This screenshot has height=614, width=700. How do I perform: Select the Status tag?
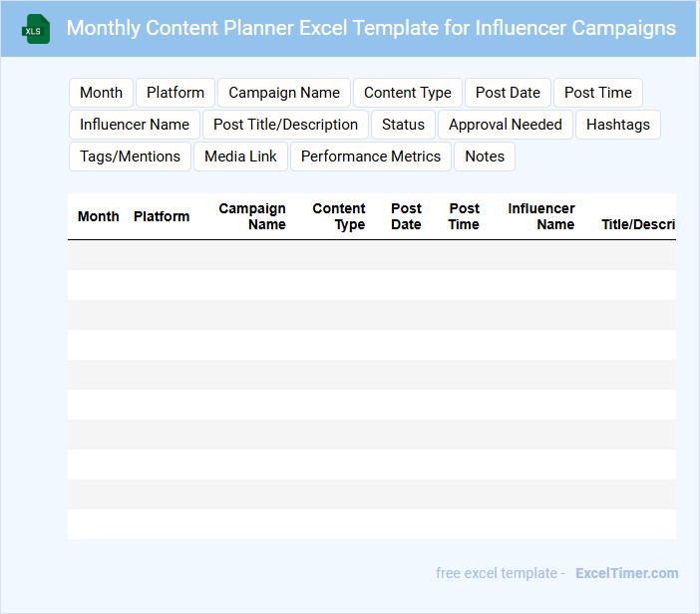(403, 125)
